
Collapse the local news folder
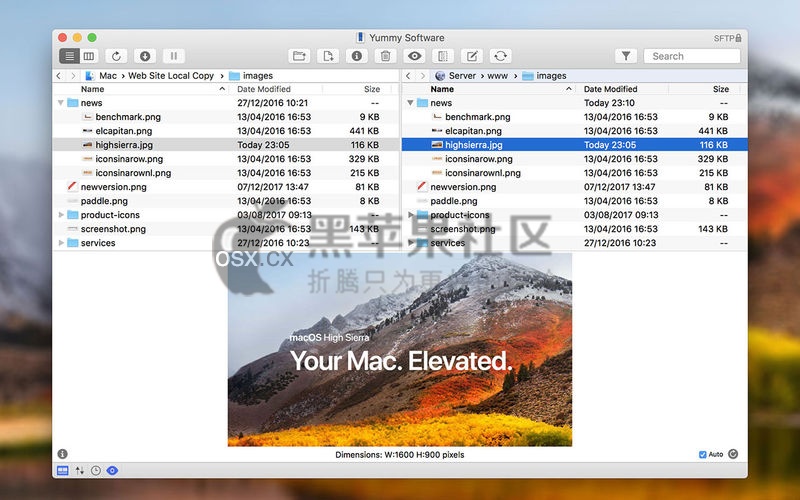(61, 103)
